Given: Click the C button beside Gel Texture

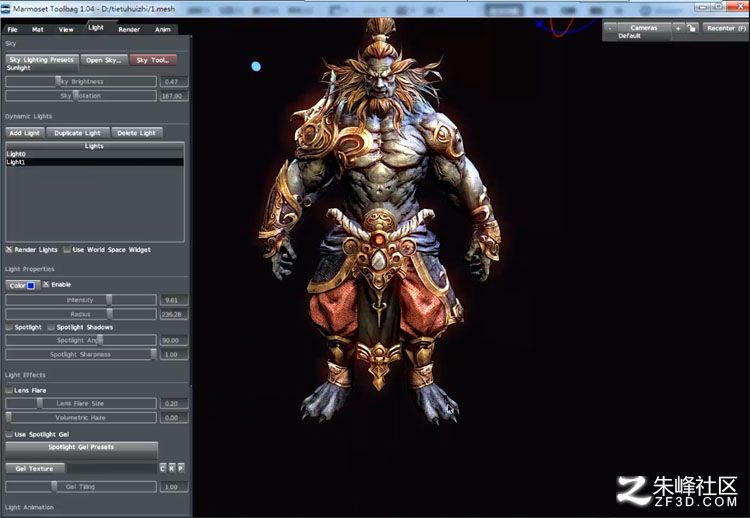Looking at the screenshot, I should point(163,468).
